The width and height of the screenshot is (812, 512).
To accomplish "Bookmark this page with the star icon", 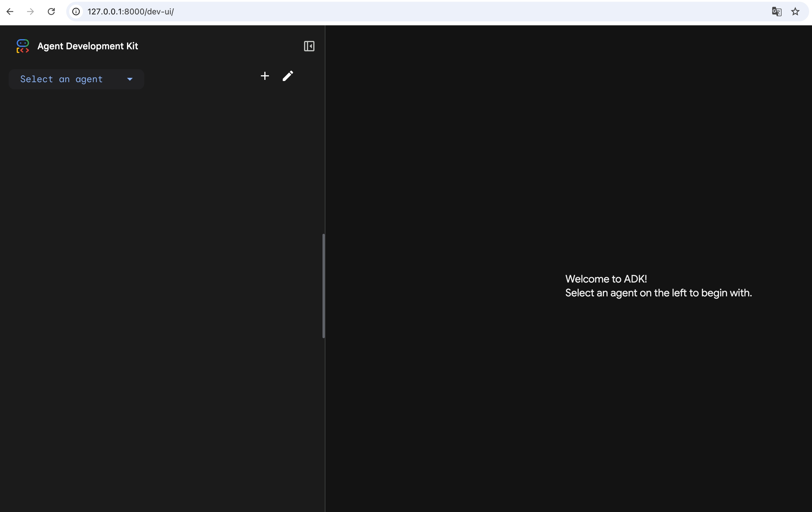I will (x=795, y=12).
